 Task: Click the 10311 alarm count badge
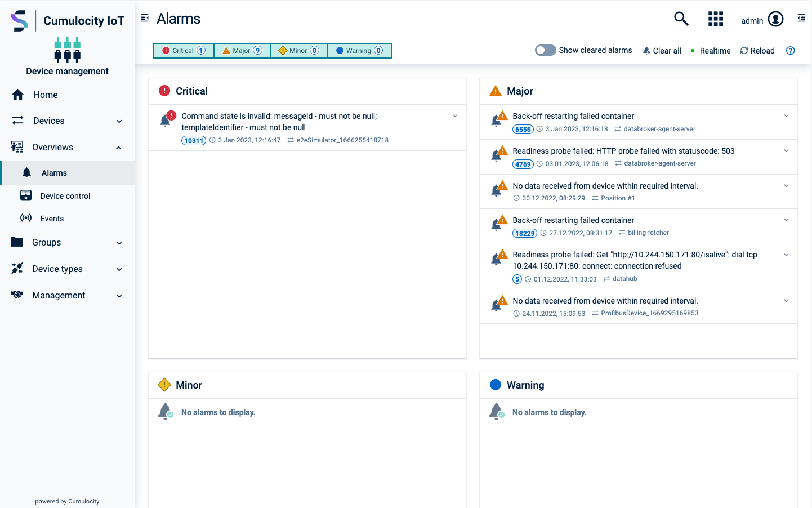(x=194, y=141)
